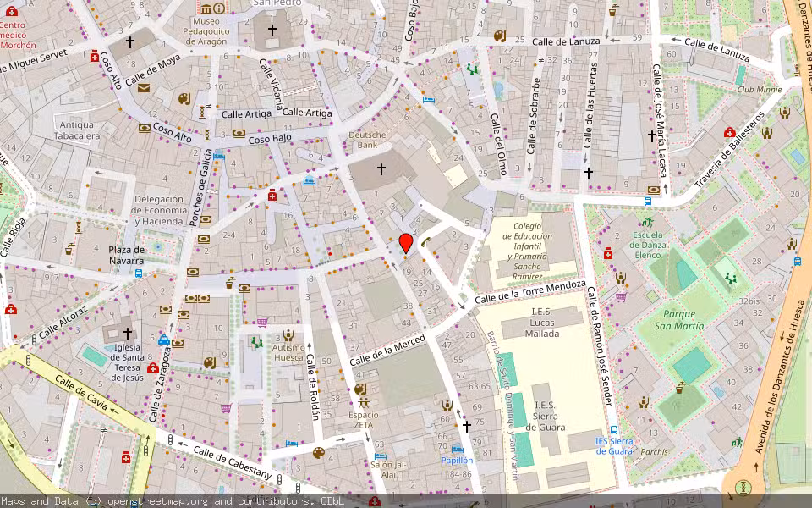Click the drinking fountain icon in Parque San Martín
Image resolution: width=812 pixels, height=508 pixels.
coord(681,387)
